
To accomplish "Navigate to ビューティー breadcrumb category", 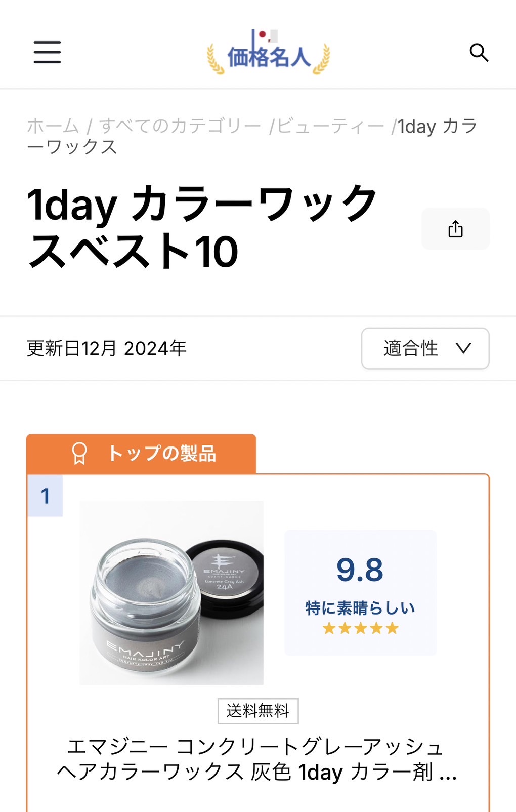I will pyautogui.click(x=330, y=126).
